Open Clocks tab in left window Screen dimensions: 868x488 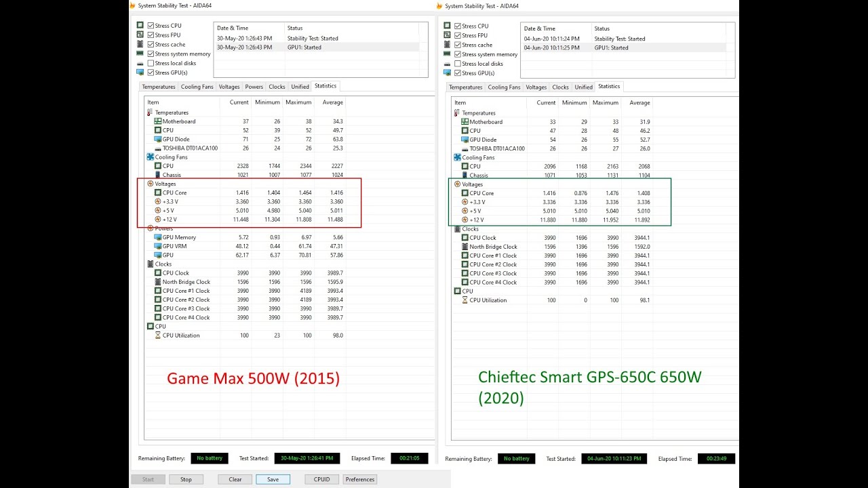pos(277,87)
